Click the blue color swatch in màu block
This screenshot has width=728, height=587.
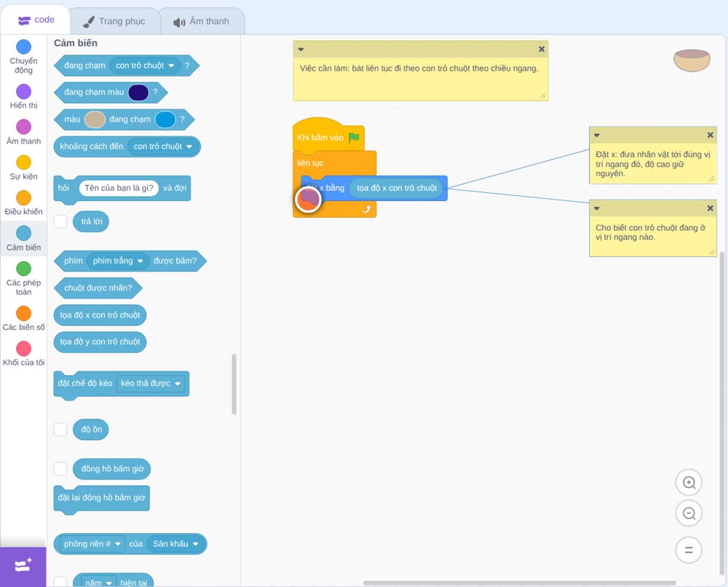[165, 119]
